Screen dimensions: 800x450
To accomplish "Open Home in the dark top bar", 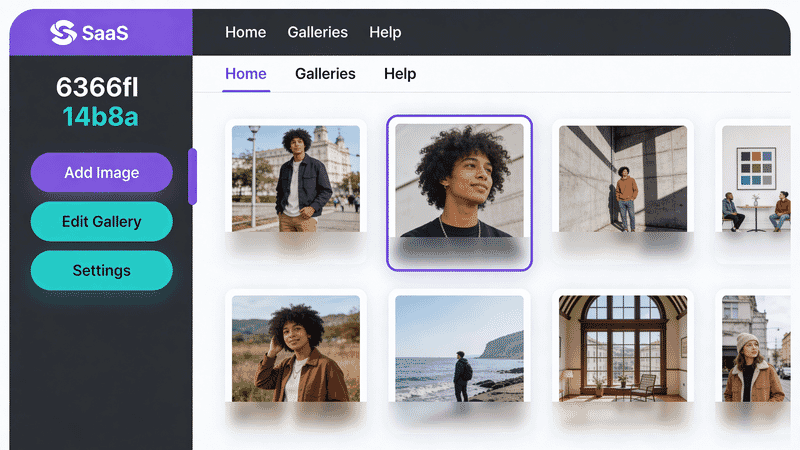I will [x=245, y=32].
